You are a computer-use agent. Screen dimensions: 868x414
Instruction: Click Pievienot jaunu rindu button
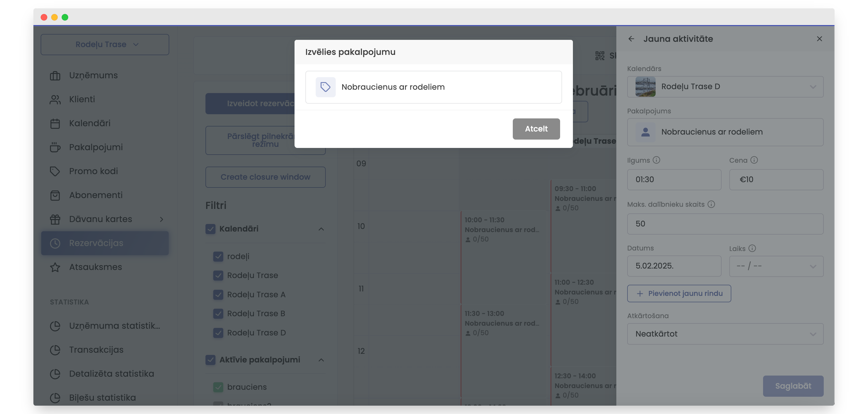pyautogui.click(x=679, y=293)
